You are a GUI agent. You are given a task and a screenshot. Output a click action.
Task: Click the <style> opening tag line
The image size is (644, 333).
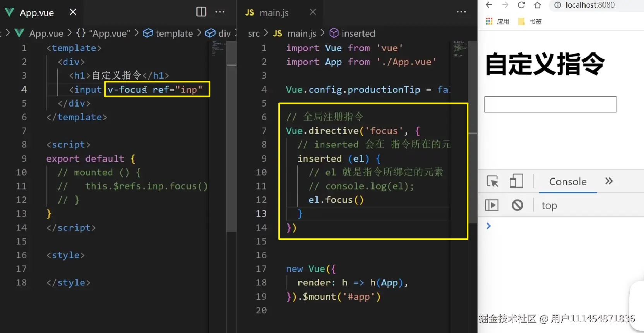coord(65,255)
